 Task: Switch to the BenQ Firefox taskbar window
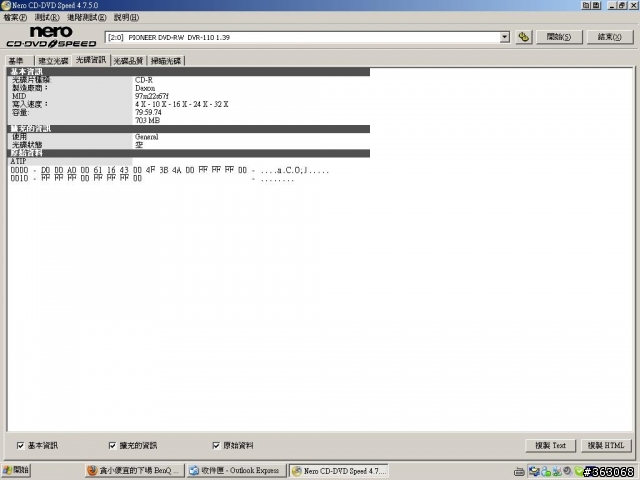click(x=134, y=471)
